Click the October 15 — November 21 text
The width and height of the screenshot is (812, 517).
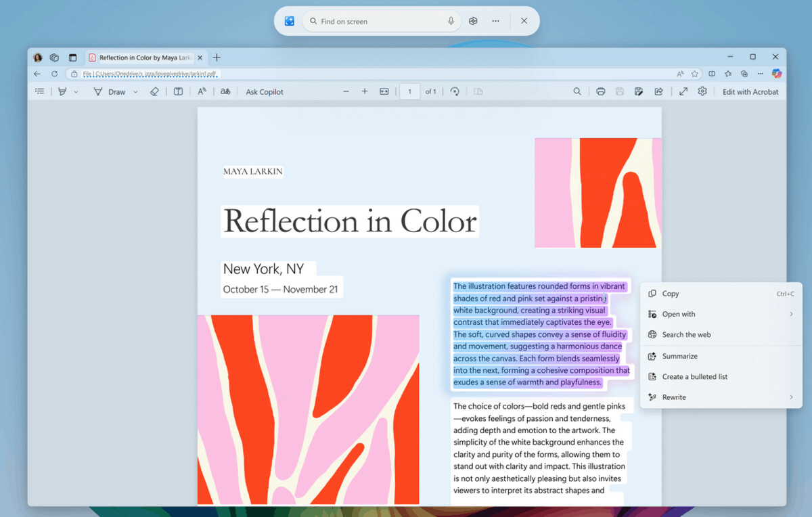(x=280, y=290)
